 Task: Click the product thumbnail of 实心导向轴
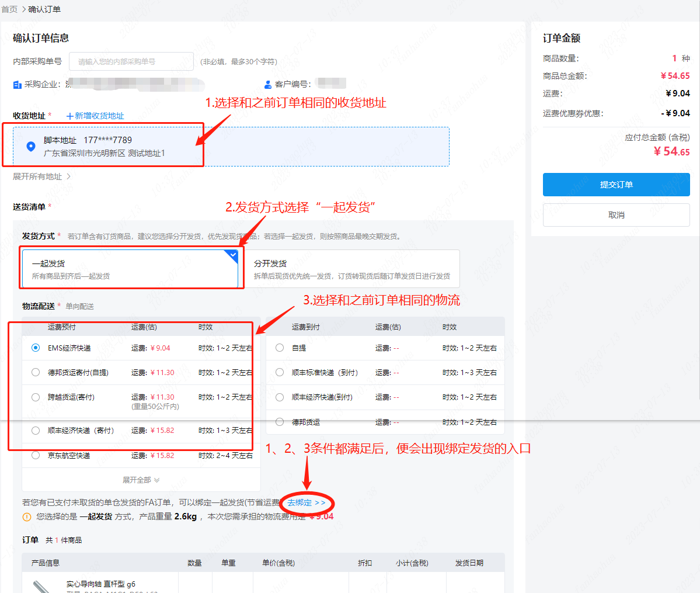pos(44,586)
